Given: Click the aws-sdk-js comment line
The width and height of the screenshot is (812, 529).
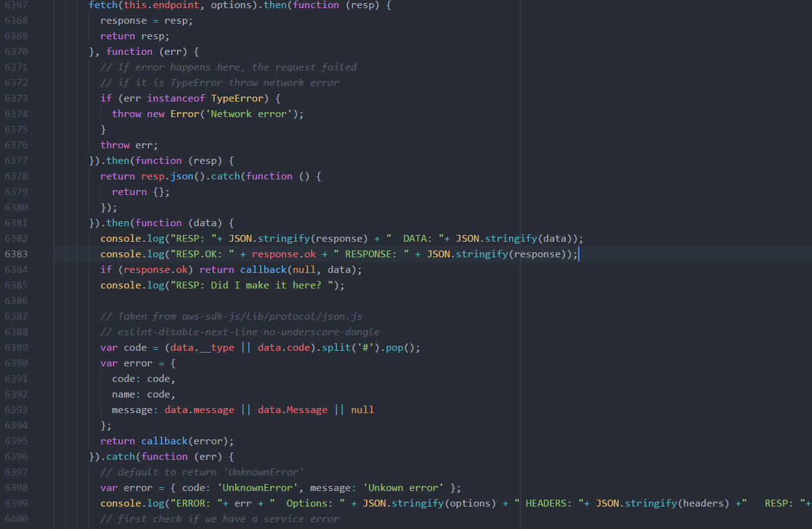Looking at the screenshot, I should coord(231,316).
